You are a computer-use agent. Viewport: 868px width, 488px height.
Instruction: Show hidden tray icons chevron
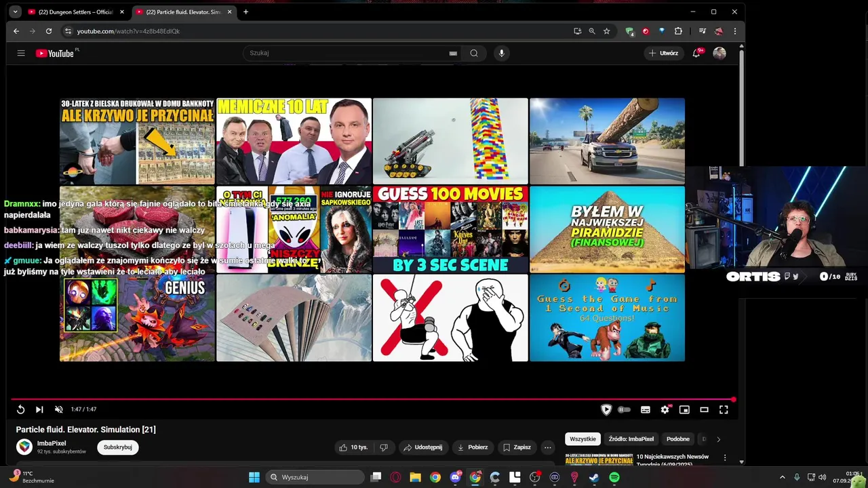(782, 477)
